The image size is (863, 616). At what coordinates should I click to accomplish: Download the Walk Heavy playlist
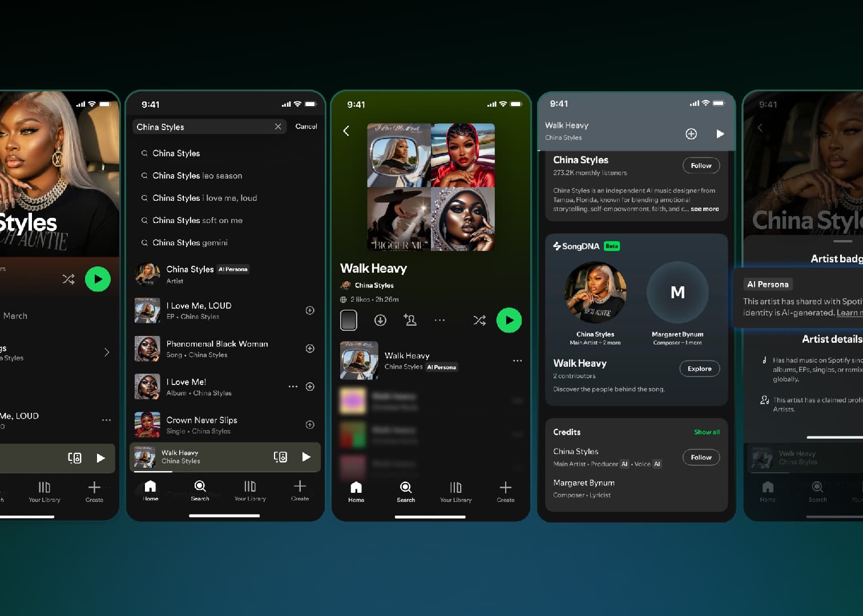tap(380, 320)
